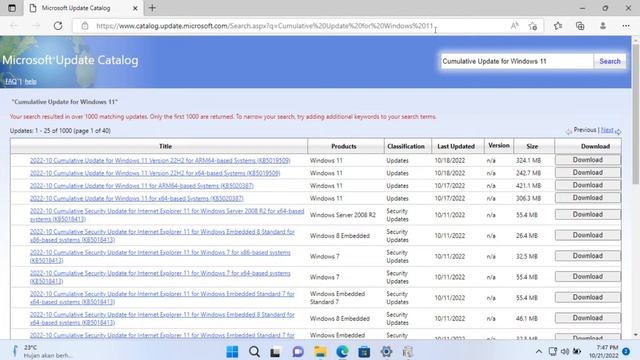Screen dimensions: 640x360
Task: Go to Next results page
Action: click(607, 130)
